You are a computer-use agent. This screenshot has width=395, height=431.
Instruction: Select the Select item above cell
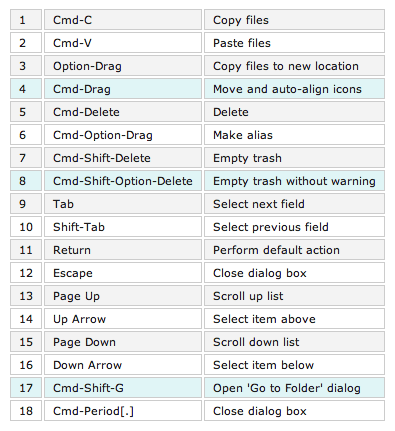point(294,319)
